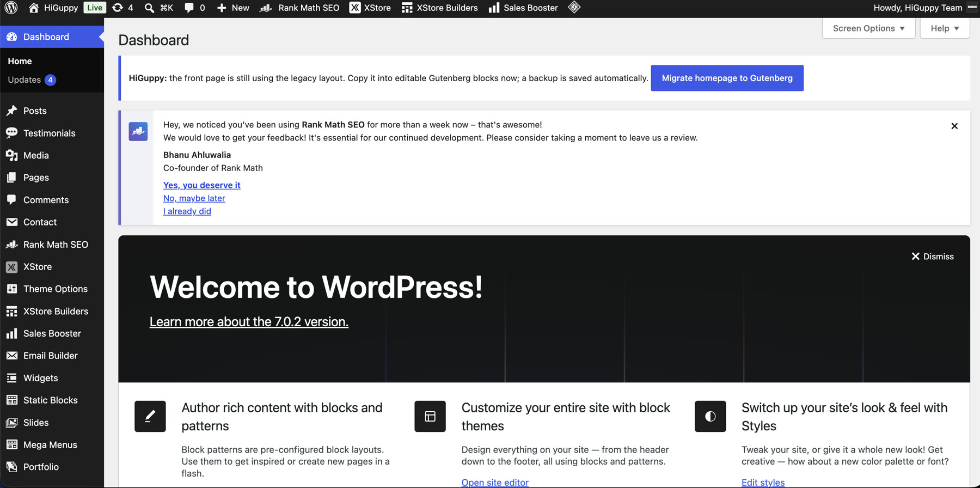Click Yes, you deserve it link
Image resolution: width=980 pixels, height=488 pixels.
point(202,185)
